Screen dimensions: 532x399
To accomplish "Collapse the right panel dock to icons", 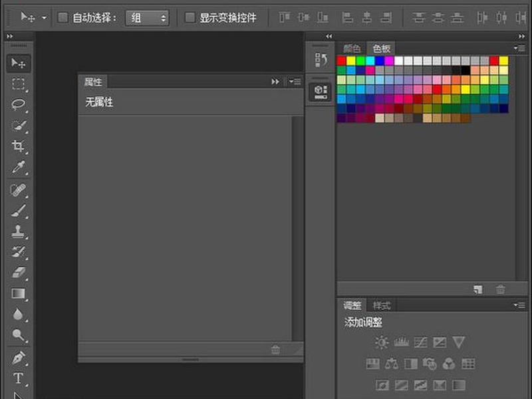I will [x=521, y=36].
